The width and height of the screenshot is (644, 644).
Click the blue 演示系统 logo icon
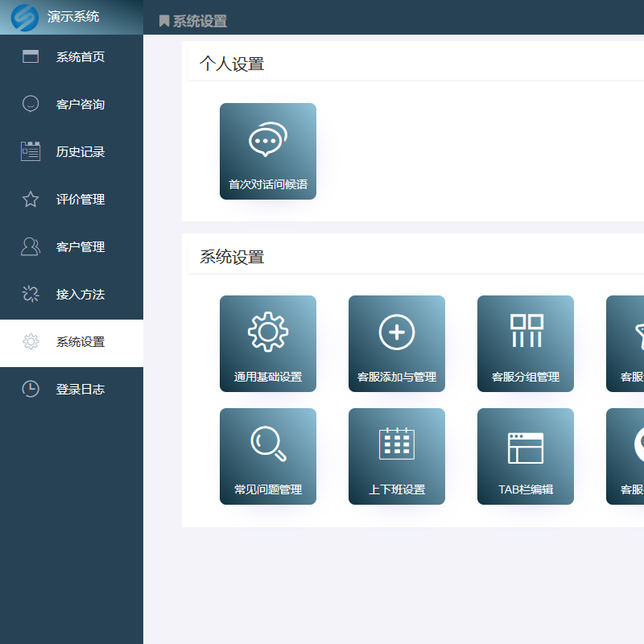coord(25,18)
